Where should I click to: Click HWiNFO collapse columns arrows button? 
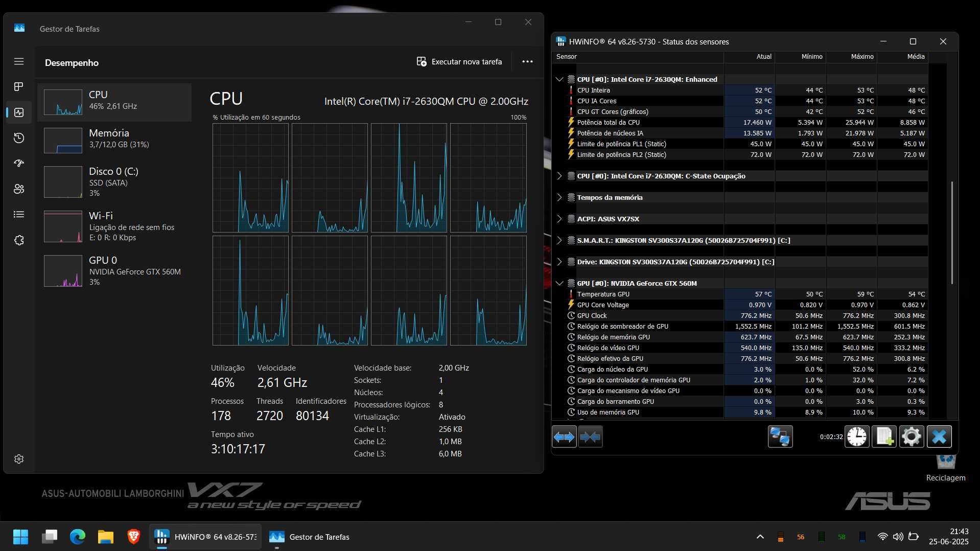[x=590, y=437]
